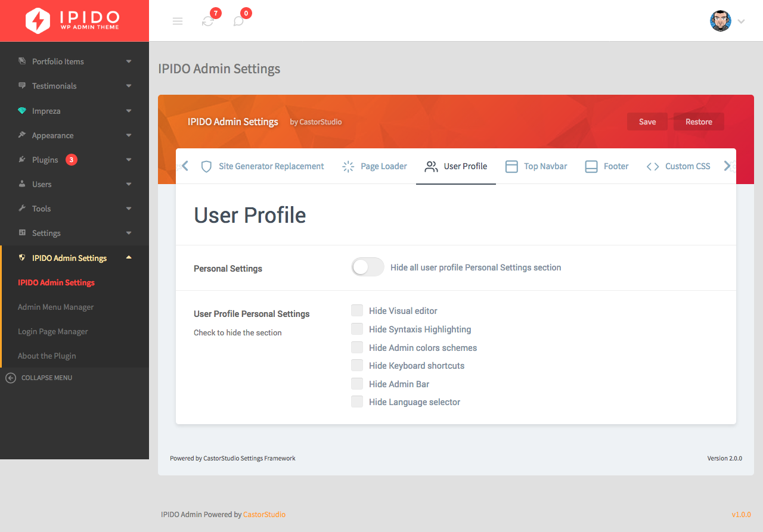Click the User Profile people icon
The width and height of the screenshot is (763, 532).
431,166
